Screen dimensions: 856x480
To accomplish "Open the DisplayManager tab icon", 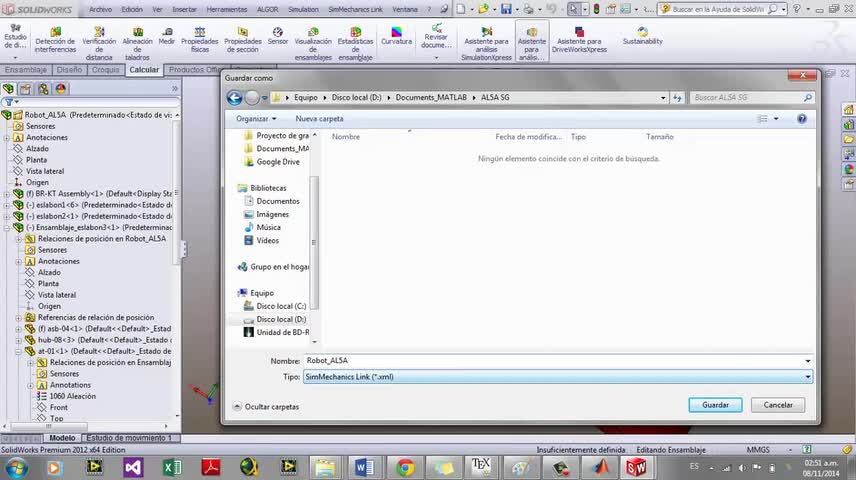I will (61, 88).
